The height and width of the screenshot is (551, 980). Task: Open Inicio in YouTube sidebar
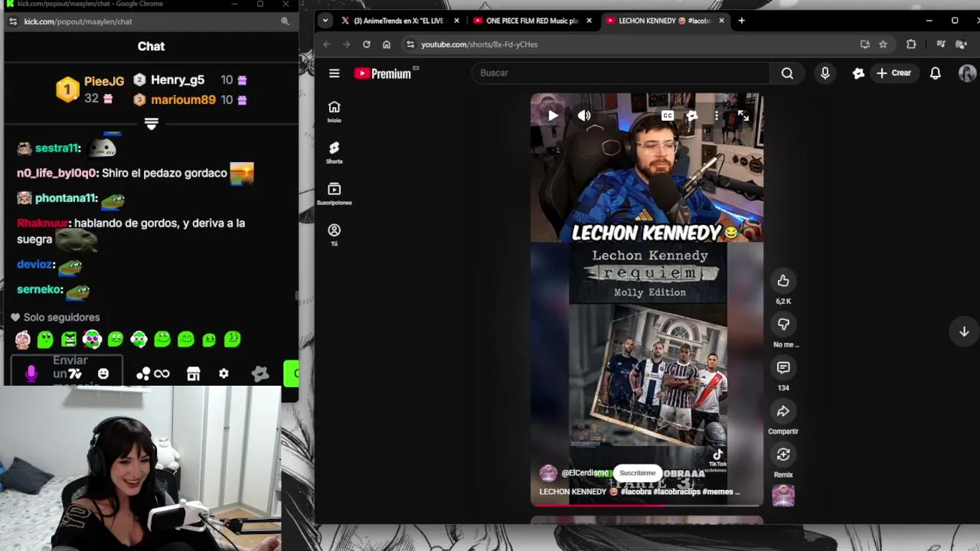click(334, 111)
